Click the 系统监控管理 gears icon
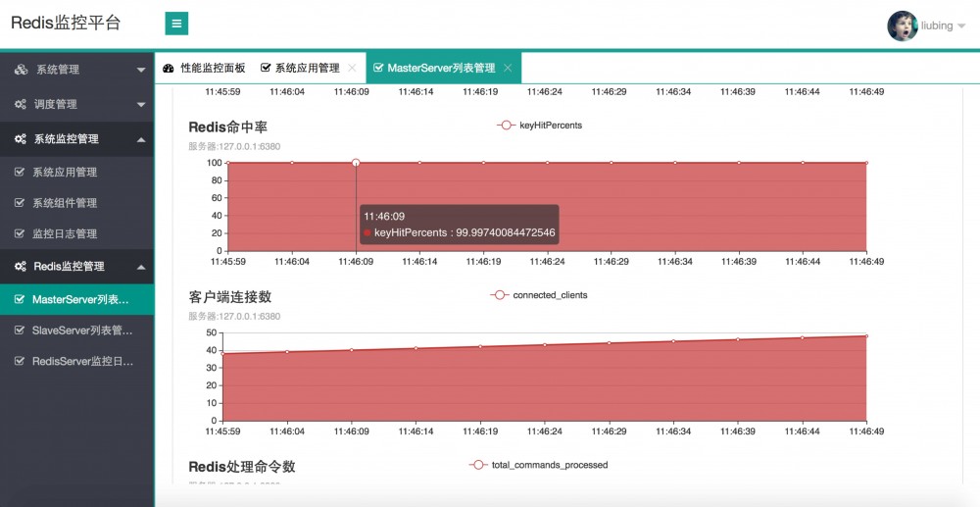The height and width of the screenshot is (507, 980). pos(21,139)
